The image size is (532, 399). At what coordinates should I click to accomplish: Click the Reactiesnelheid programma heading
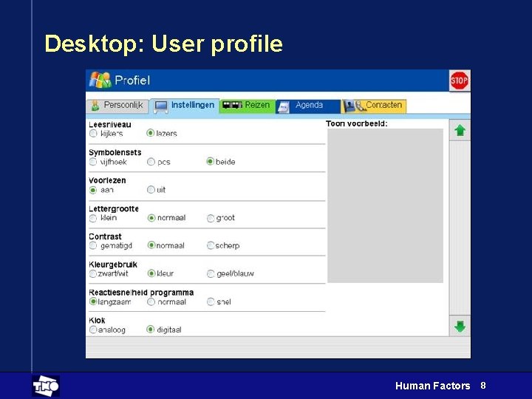tap(141, 292)
